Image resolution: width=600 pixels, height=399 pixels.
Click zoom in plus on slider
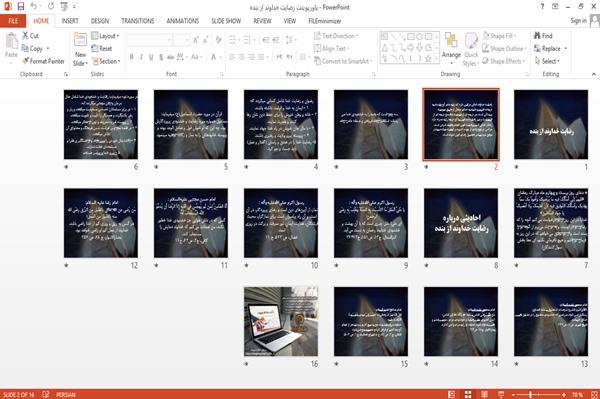point(564,394)
